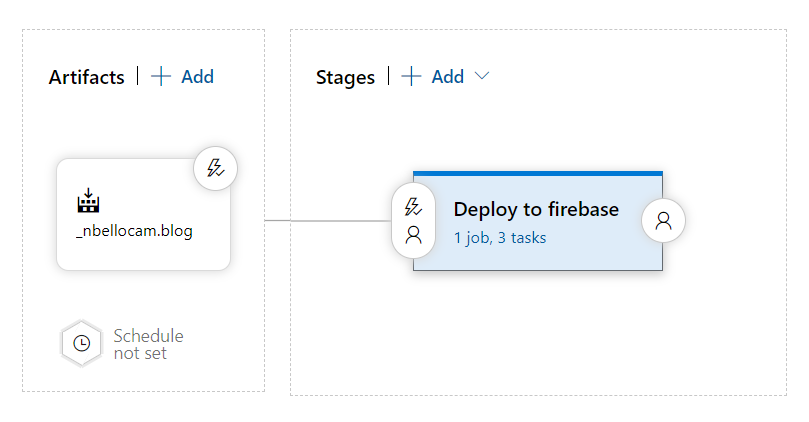
Task: Open continuous deployment trigger on _nbellocam.blog artifact
Action: tap(215, 168)
